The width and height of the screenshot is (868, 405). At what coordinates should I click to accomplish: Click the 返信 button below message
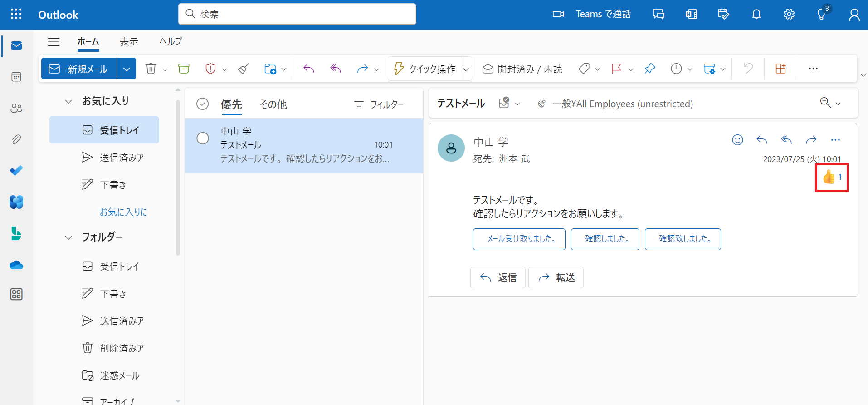pos(498,277)
